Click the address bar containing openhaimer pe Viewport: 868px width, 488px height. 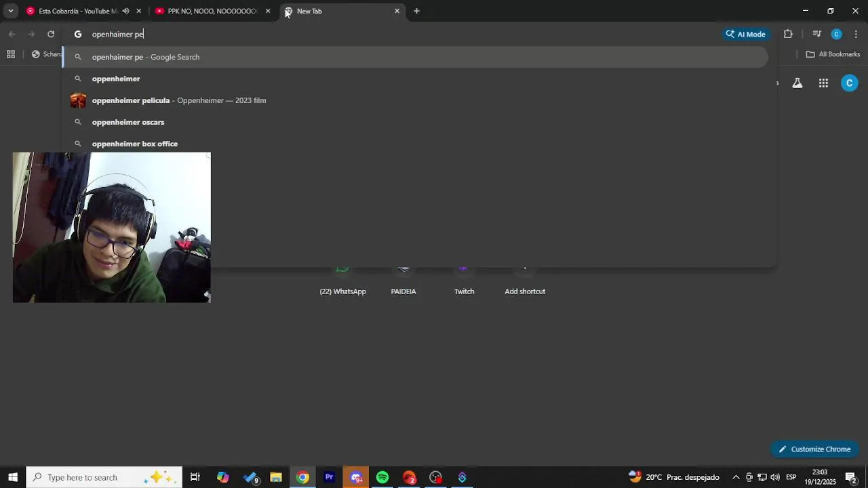pos(400,34)
